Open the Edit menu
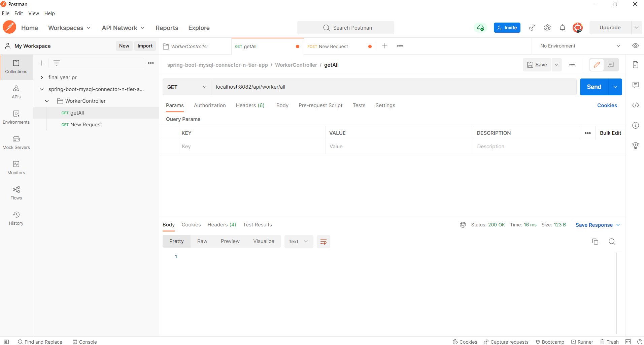This screenshot has height=345, width=644. tap(19, 13)
